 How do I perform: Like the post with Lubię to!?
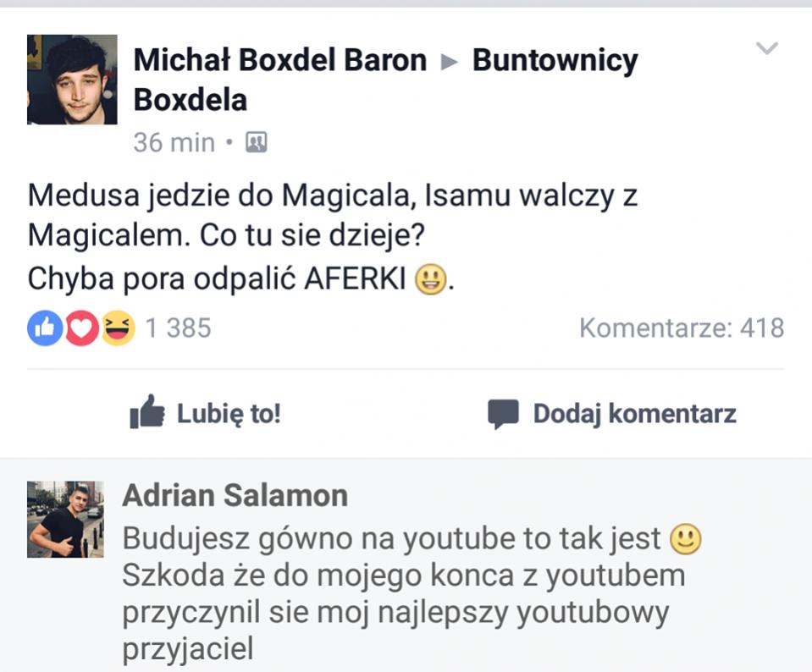(x=205, y=413)
